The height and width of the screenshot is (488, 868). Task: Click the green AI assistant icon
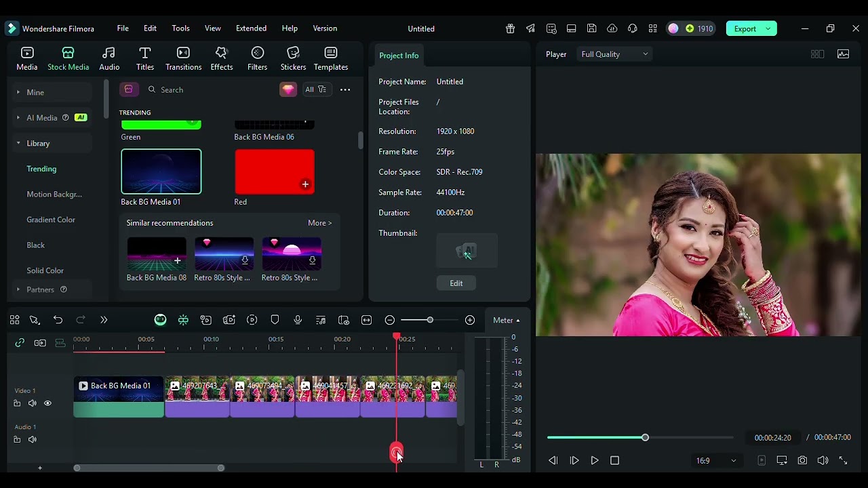160,320
